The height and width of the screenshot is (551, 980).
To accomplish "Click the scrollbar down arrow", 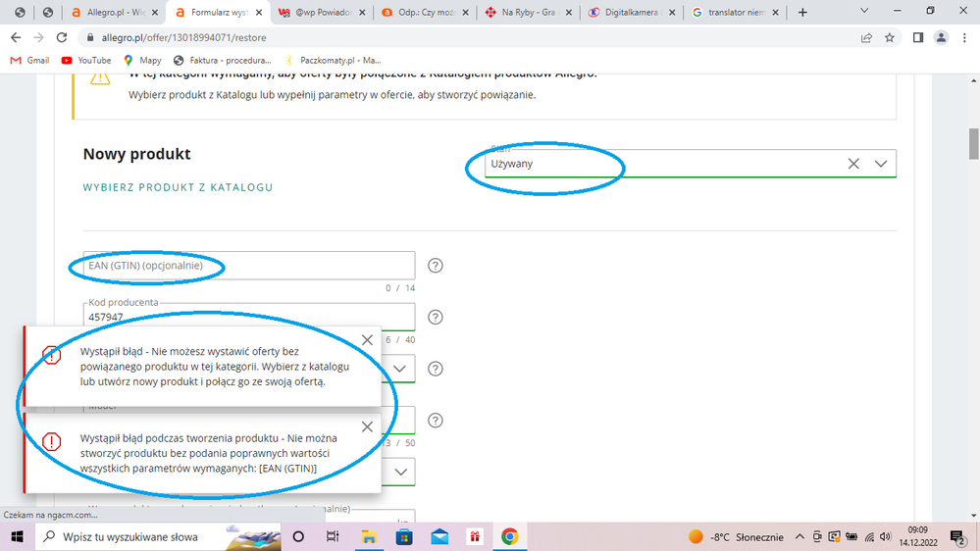I will (974, 516).
